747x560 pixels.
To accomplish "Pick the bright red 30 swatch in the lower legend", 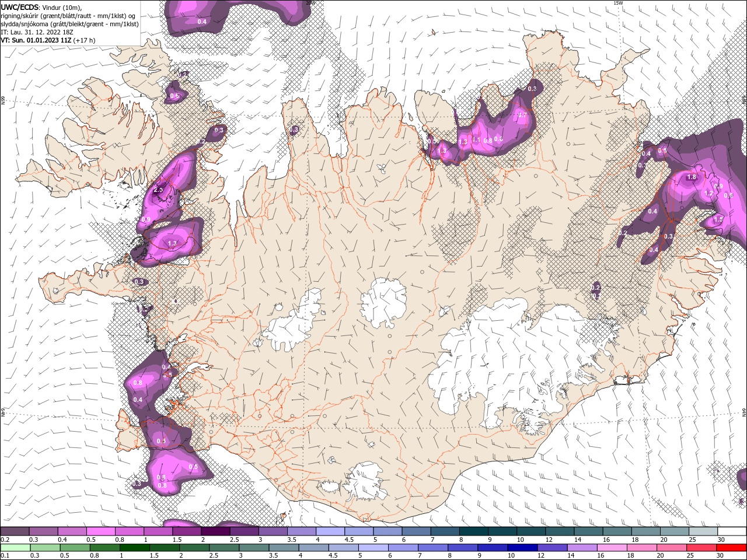I will pos(731,548).
